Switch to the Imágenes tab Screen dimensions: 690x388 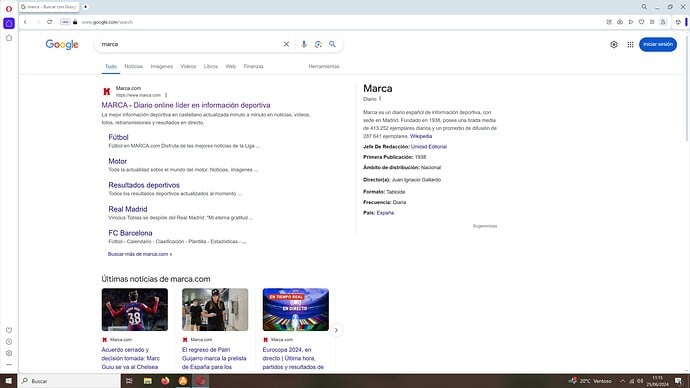pos(161,66)
